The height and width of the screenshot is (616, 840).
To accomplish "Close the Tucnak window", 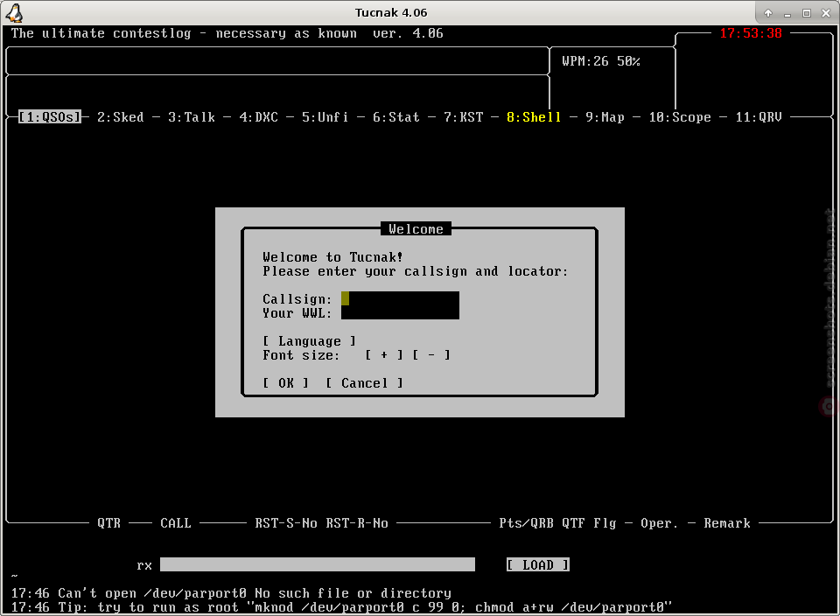I will pyautogui.click(x=825, y=13).
